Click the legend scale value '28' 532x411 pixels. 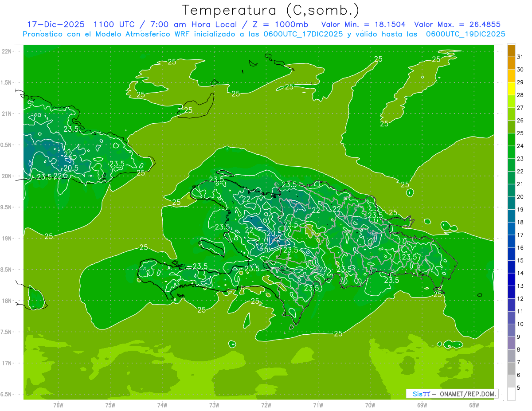coord(520,95)
